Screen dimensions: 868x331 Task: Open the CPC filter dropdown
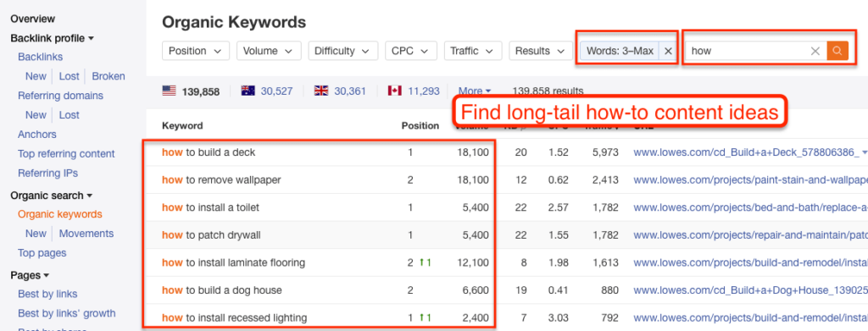pyautogui.click(x=411, y=51)
